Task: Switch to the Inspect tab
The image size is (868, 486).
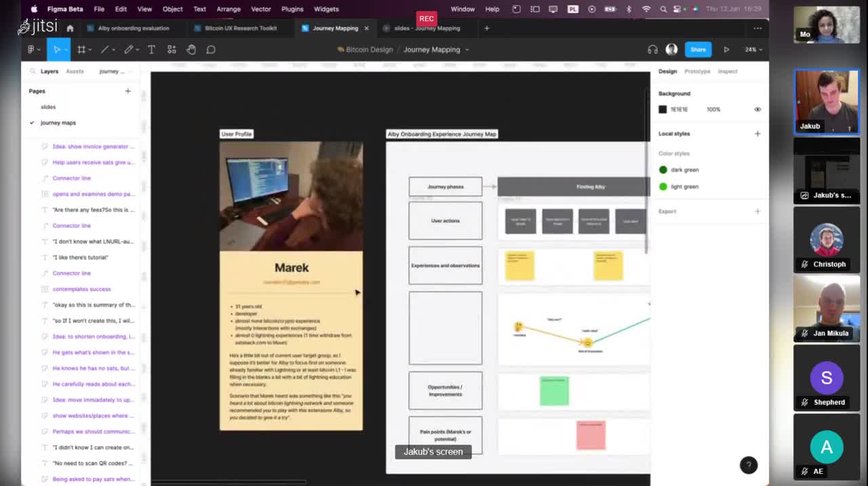Action: tap(728, 71)
